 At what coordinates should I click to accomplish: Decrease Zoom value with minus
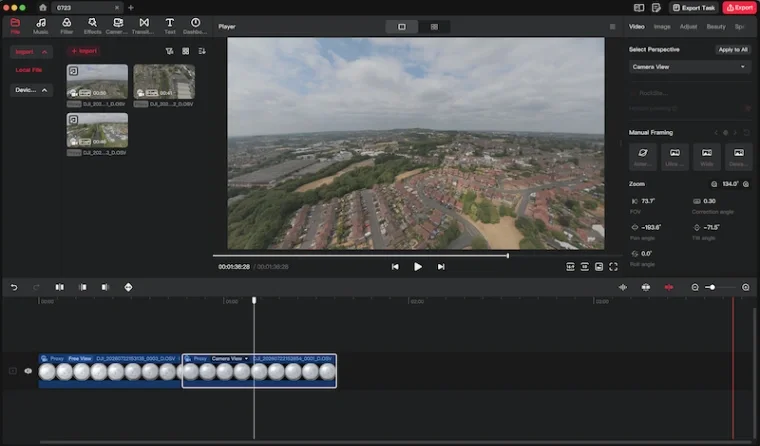tap(714, 184)
